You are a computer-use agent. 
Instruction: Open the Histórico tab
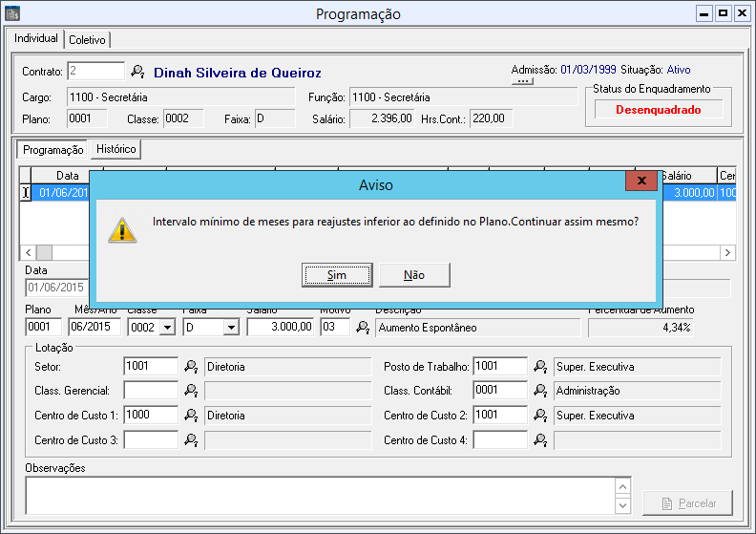115,149
